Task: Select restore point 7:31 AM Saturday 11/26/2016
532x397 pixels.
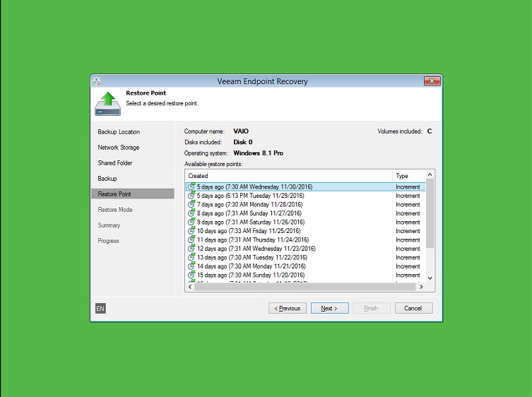Action: coord(305,222)
